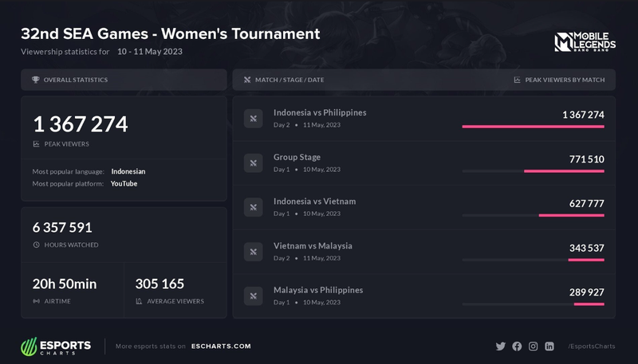Click the 305 165 average viewers stat
638x364 pixels.
click(159, 284)
